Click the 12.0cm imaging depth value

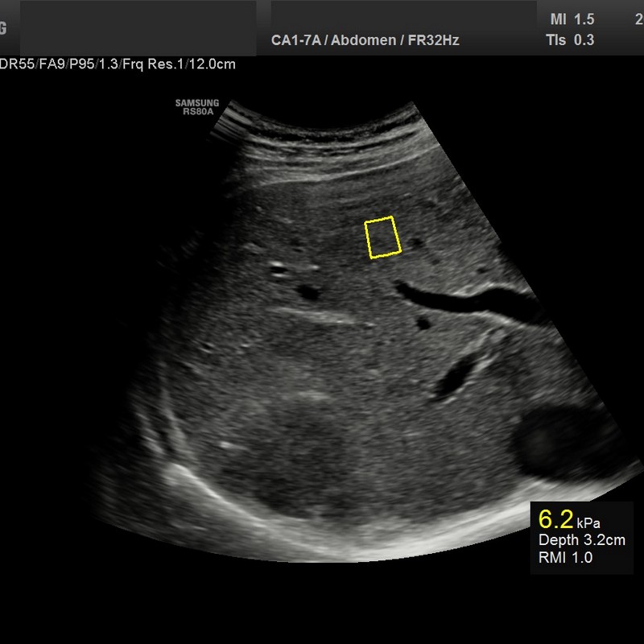(210, 64)
